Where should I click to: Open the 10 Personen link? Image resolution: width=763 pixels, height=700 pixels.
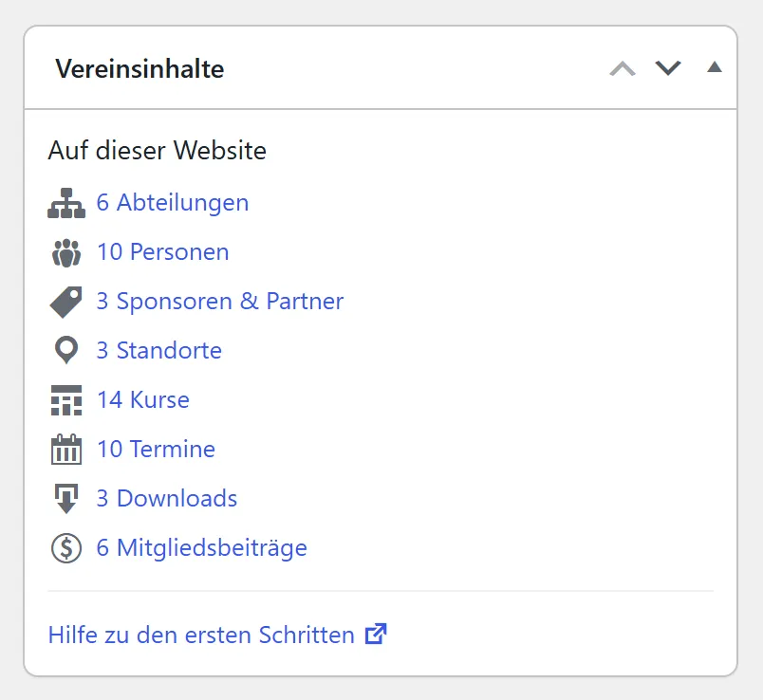point(163,252)
